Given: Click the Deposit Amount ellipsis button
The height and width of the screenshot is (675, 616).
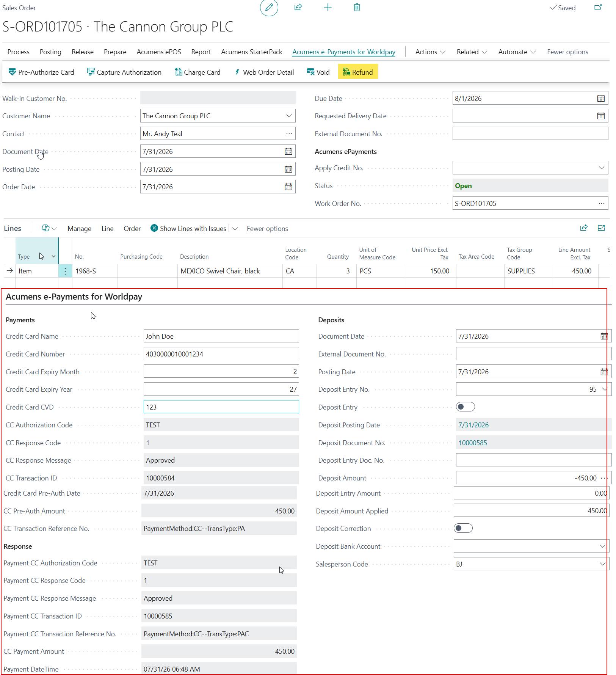Looking at the screenshot, I should 604,478.
